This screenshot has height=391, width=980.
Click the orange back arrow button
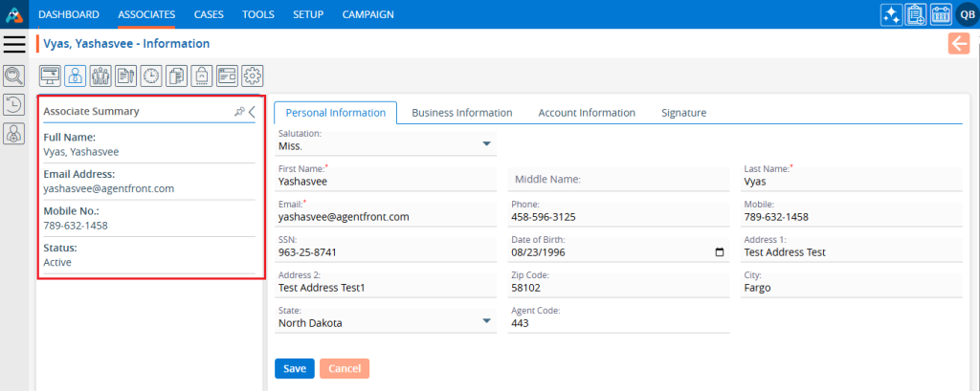pos(958,44)
